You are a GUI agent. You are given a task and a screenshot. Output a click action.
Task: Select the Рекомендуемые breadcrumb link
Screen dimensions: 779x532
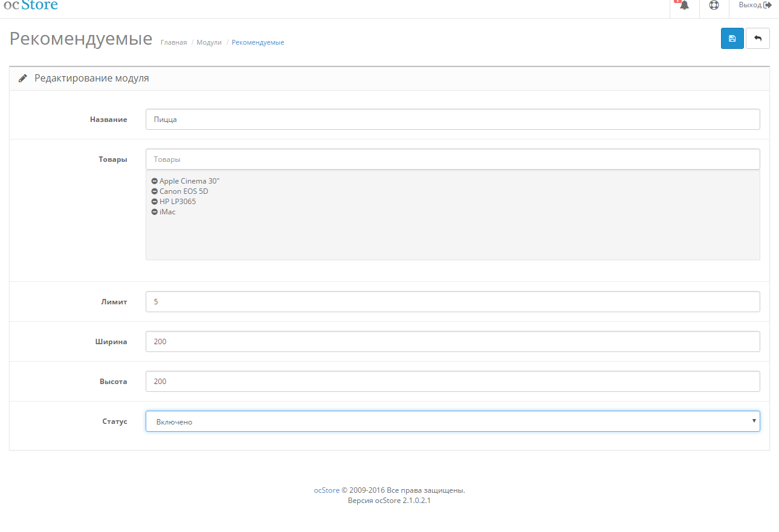tap(258, 42)
